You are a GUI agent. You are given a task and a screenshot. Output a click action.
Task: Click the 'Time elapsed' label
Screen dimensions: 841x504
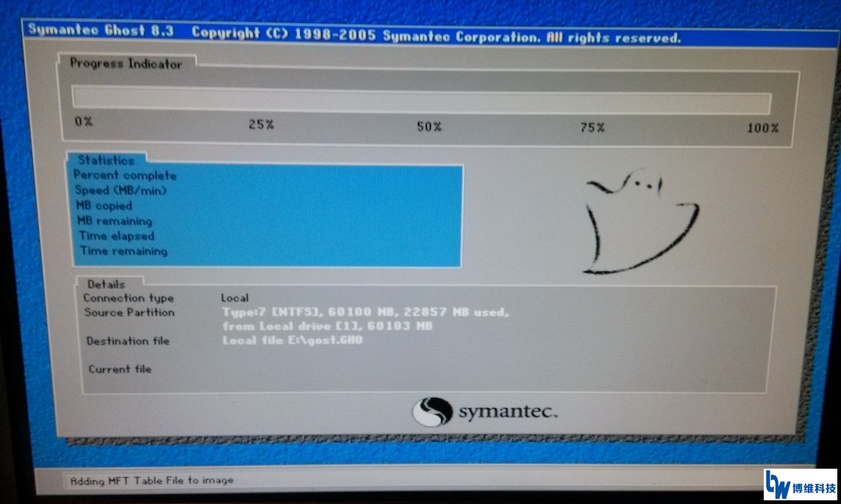click(x=116, y=236)
